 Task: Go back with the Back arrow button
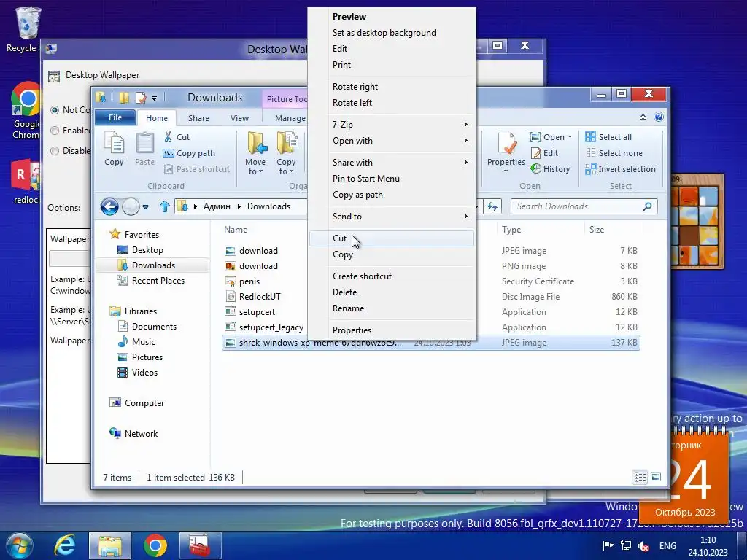109,206
